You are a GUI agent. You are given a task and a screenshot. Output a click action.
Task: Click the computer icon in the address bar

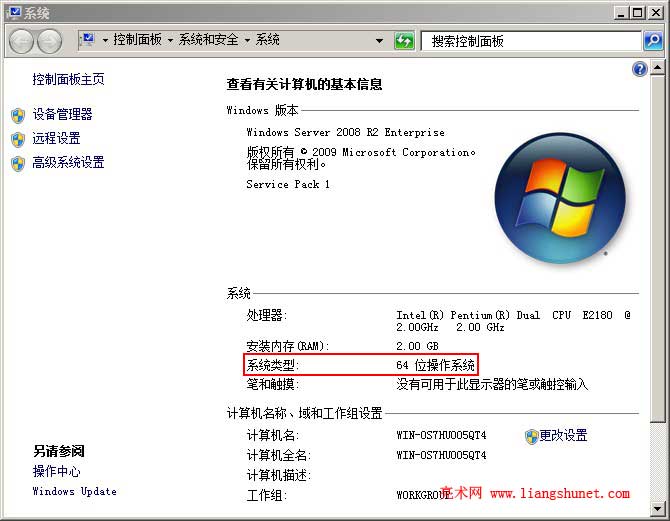[88, 40]
